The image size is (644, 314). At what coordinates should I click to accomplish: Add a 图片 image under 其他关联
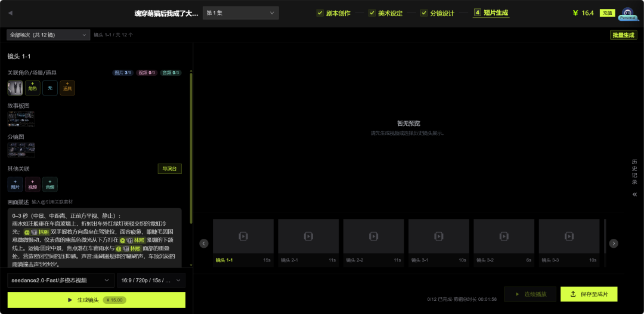(x=15, y=184)
